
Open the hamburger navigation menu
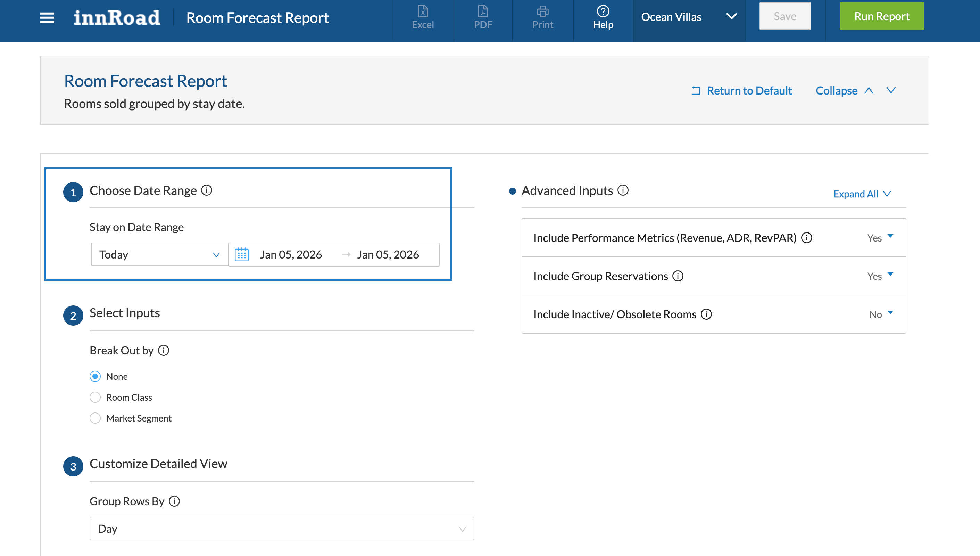click(47, 18)
